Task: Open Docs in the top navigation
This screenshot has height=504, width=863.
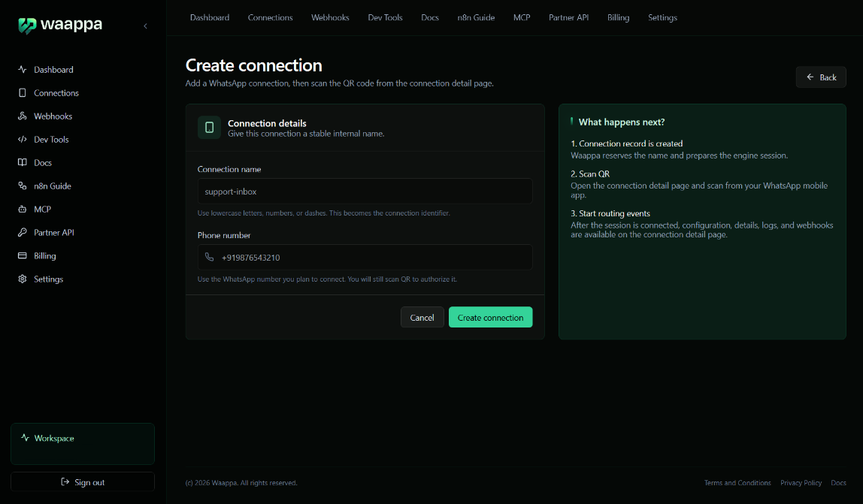Action: click(x=430, y=17)
